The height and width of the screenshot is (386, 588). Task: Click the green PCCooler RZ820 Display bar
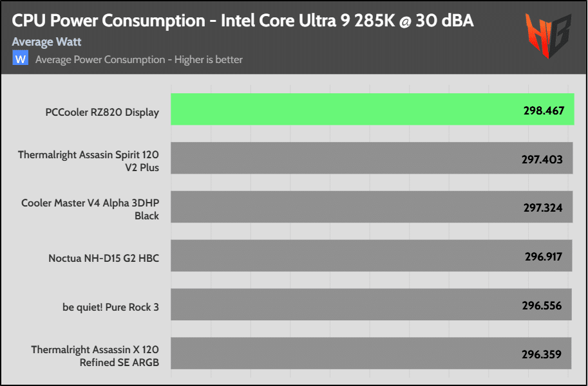pyautogui.click(x=348, y=109)
